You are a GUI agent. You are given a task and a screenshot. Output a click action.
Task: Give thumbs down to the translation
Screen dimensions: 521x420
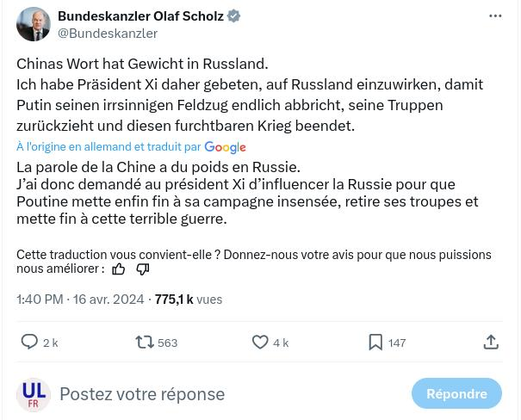point(143,269)
